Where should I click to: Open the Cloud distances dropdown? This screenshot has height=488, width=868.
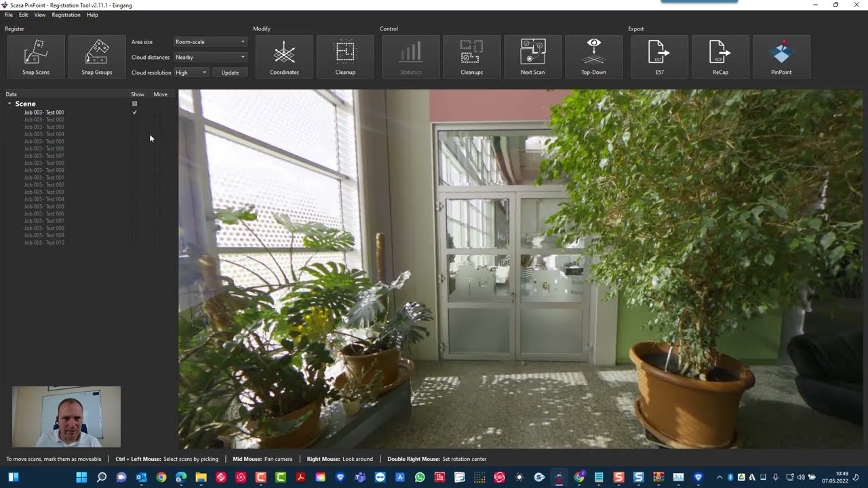pos(210,57)
